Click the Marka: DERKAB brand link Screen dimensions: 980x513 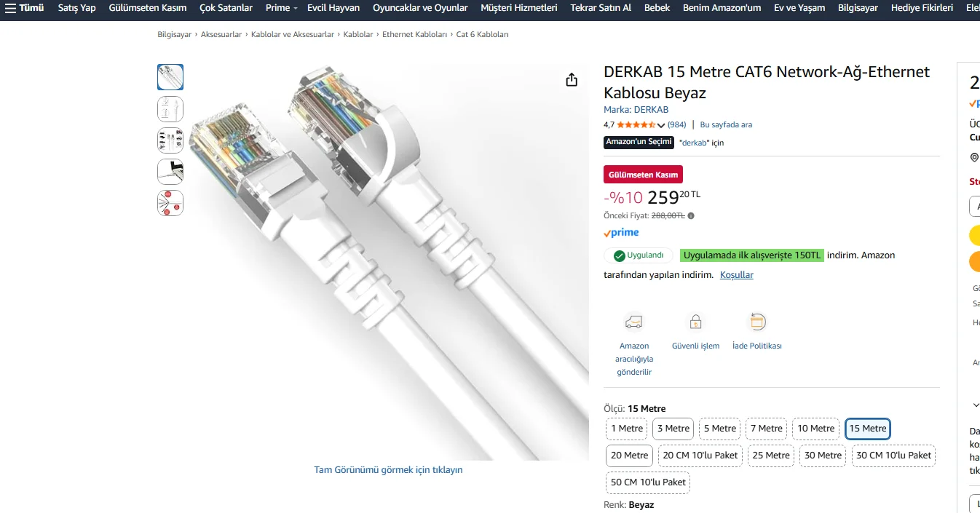coord(636,110)
